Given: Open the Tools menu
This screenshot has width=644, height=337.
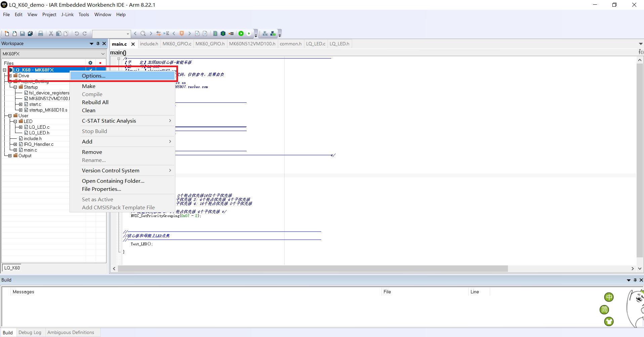Looking at the screenshot, I should coord(84,14).
